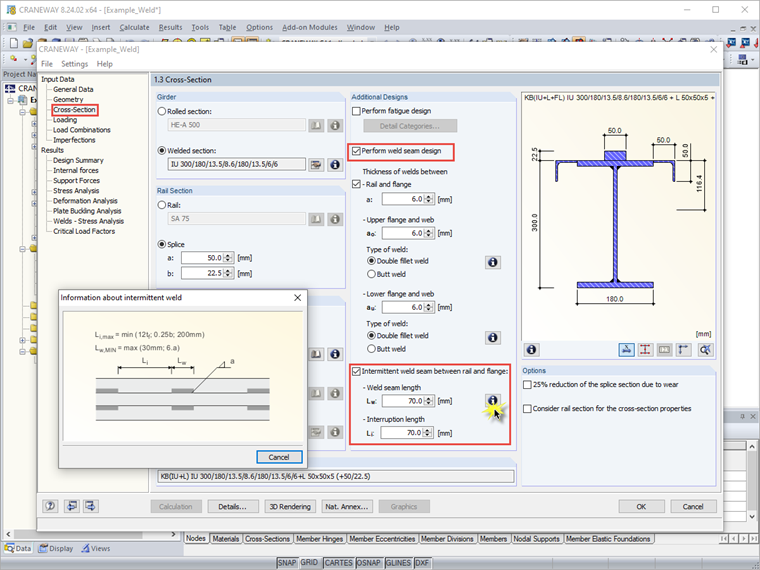
Task: Go to the previous input window icon
Action: click(x=72, y=506)
